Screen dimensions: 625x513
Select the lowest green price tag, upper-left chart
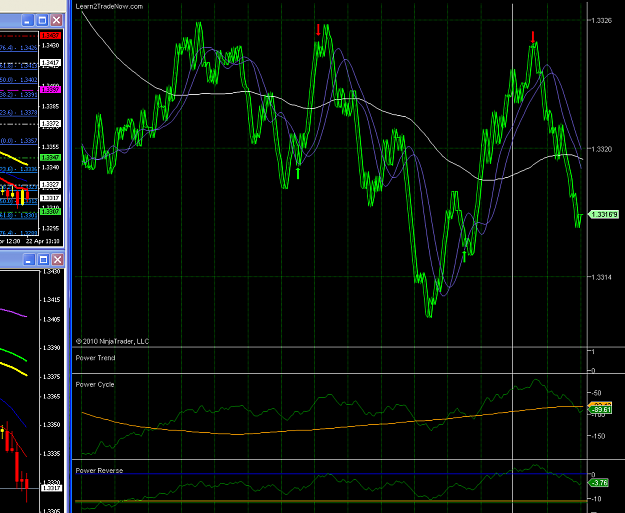pyautogui.click(x=51, y=212)
